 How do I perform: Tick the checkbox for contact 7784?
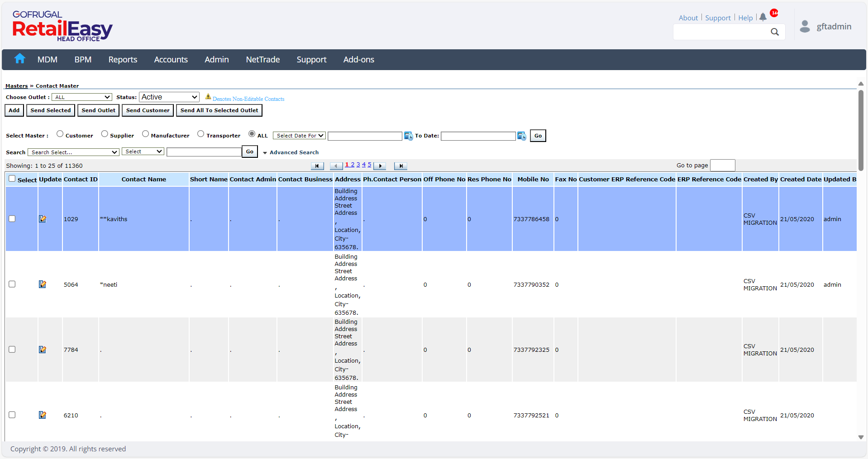pyautogui.click(x=12, y=350)
